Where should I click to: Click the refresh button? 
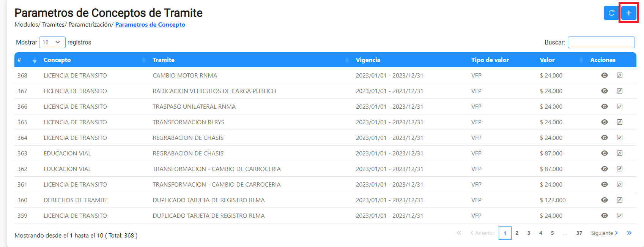pos(611,13)
